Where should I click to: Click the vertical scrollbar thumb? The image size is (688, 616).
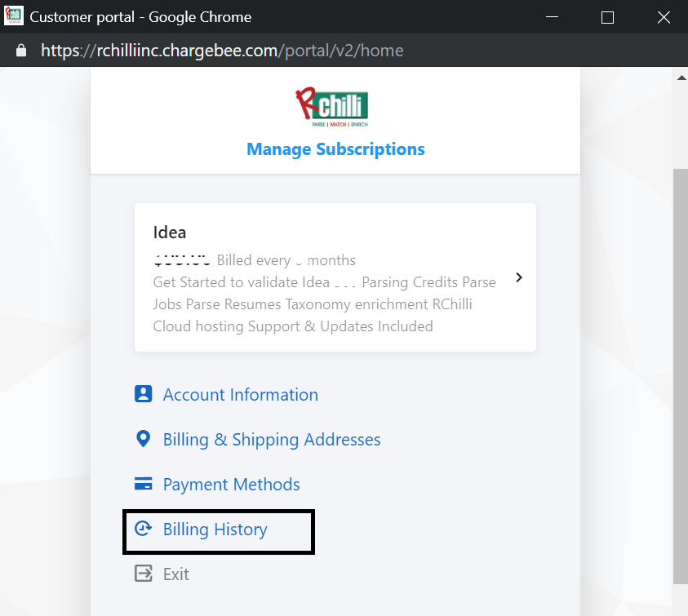(x=681, y=376)
